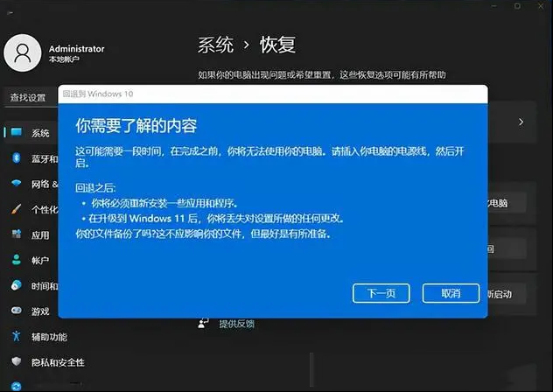
Task: Select the 帐户 person icon
Action: pyautogui.click(x=17, y=259)
